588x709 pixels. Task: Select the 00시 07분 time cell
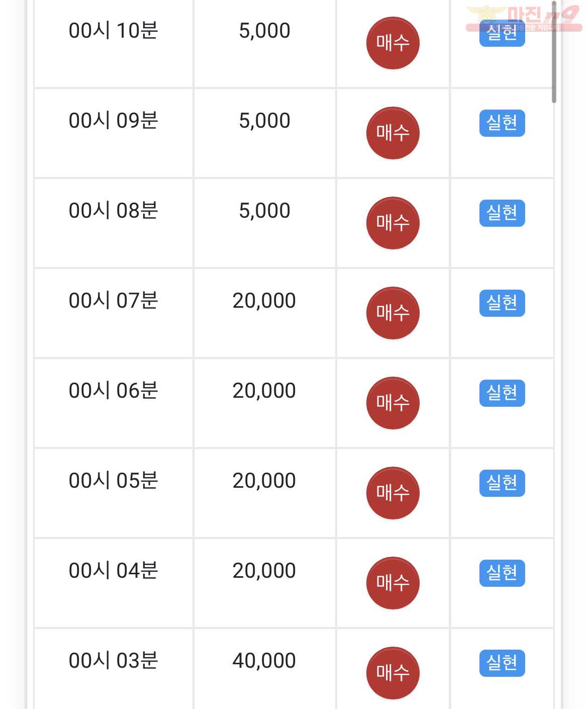pyautogui.click(x=114, y=313)
